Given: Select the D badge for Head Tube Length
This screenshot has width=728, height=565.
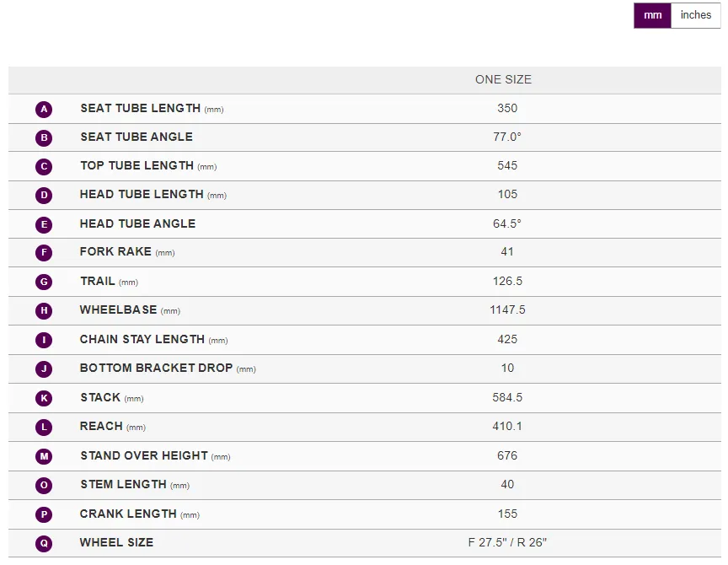Looking at the screenshot, I should pyautogui.click(x=44, y=195).
